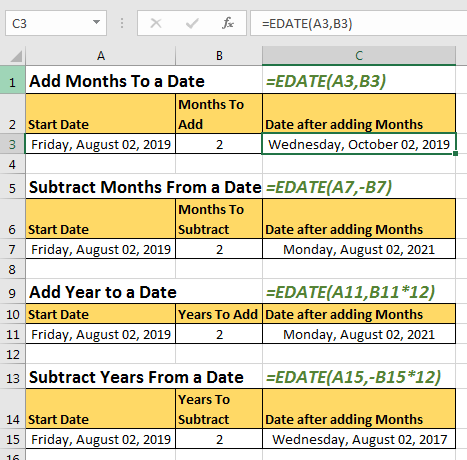The width and height of the screenshot is (467, 460).
Task: Click the Select All corner triangle
Action: [x=16, y=56]
